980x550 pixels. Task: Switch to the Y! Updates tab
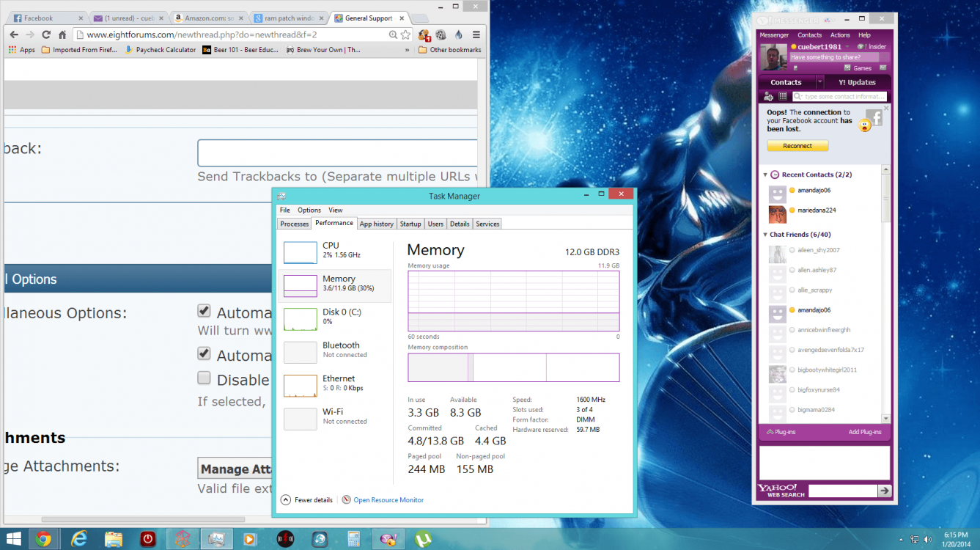(858, 82)
